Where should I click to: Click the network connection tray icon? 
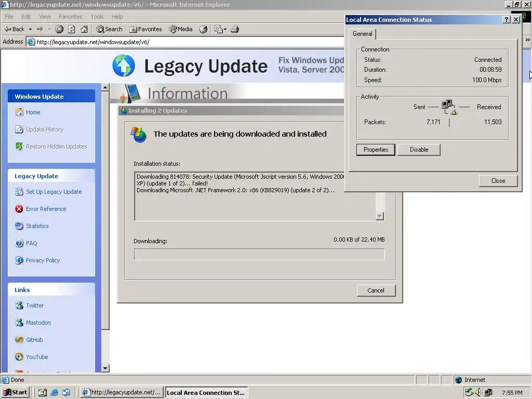tap(488, 393)
